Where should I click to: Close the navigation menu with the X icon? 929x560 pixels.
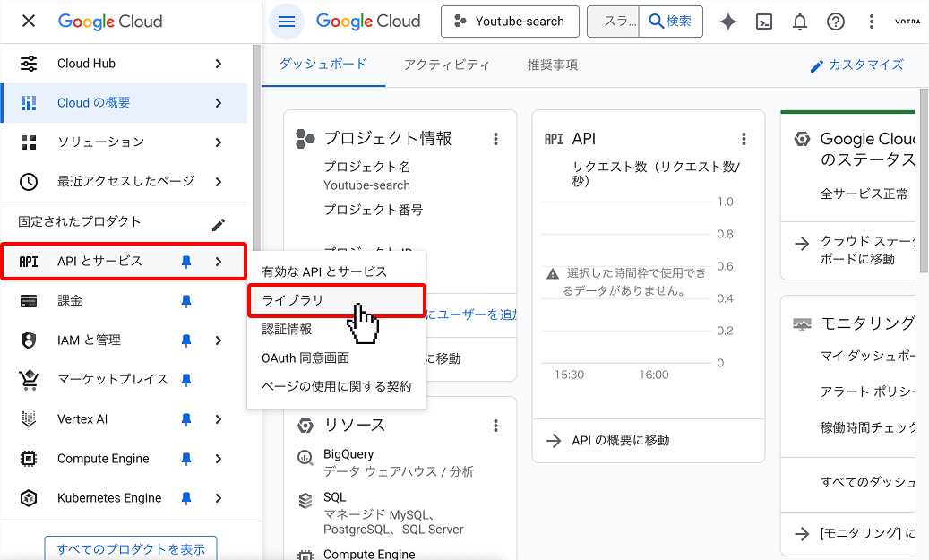(x=29, y=22)
